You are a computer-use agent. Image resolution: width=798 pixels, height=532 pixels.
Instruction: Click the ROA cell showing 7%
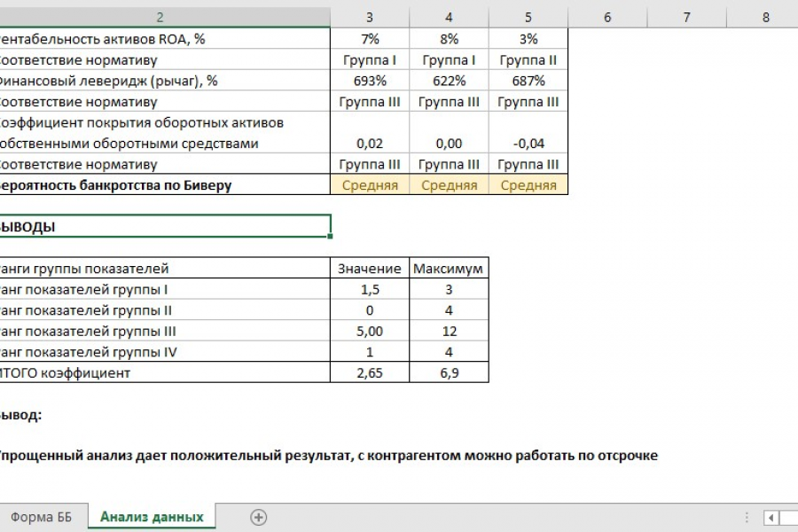(x=370, y=39)
